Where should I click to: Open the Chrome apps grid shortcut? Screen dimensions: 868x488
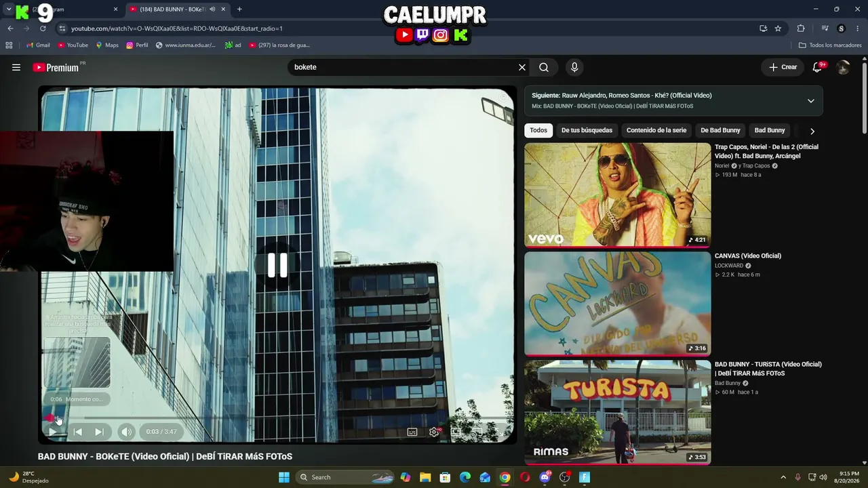pyautogui.click(x=9, y=45)
